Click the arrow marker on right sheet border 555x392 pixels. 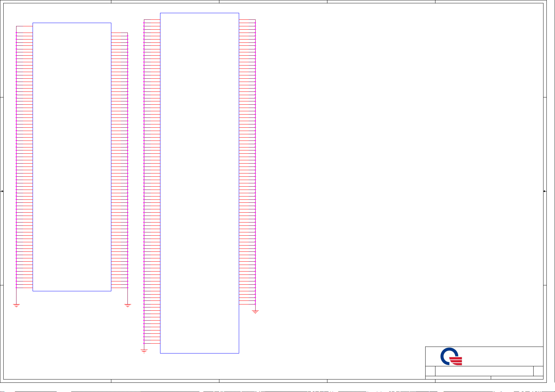point(545,191)
